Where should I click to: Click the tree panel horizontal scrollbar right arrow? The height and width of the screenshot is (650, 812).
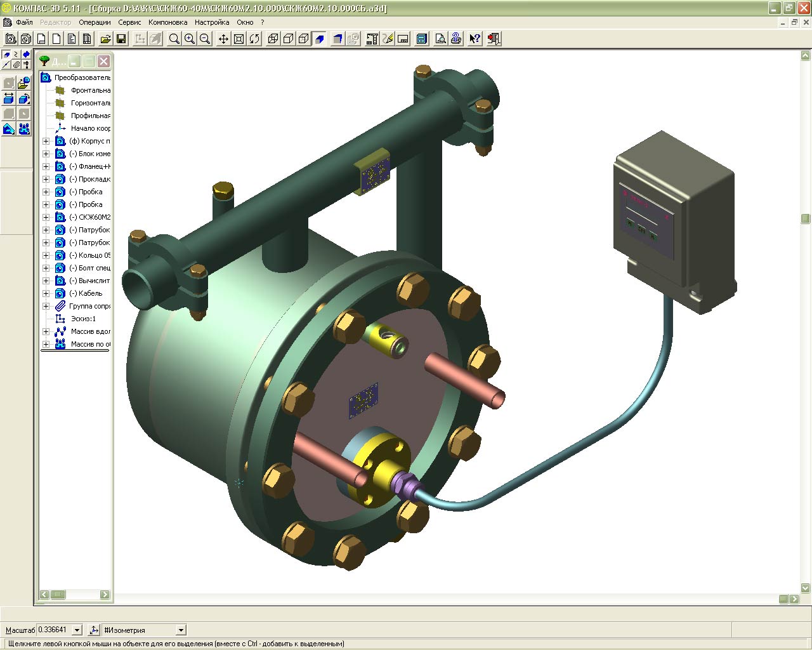click(105, 595)
